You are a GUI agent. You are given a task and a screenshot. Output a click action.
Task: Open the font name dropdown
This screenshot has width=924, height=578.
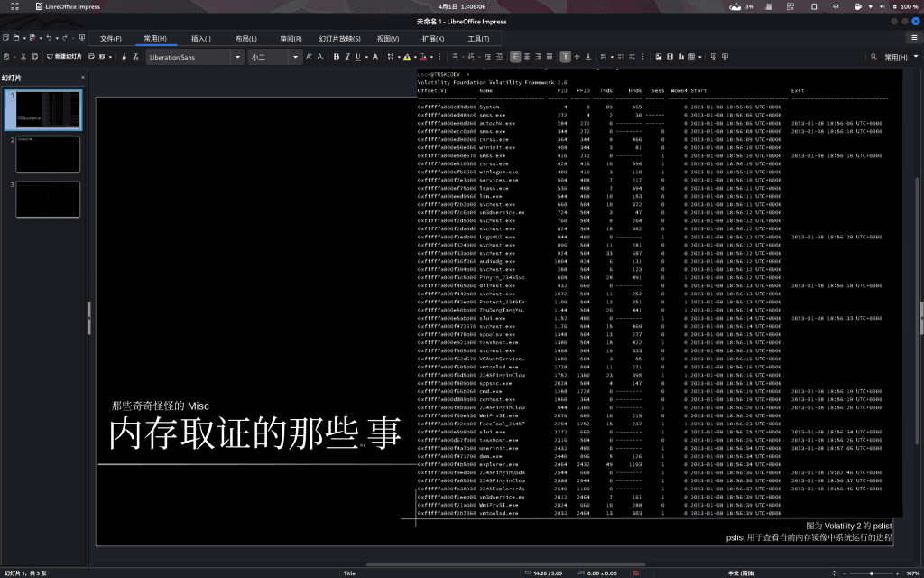pyautogui.click(x=237, y=57)
